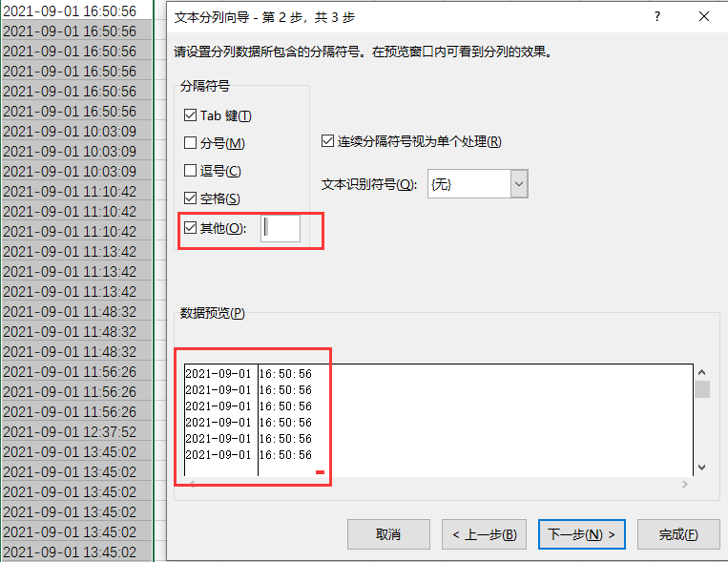Uncheck the Tab 键 delimiter checkbox
Viewport: 728px width, 562px height.
191,115
